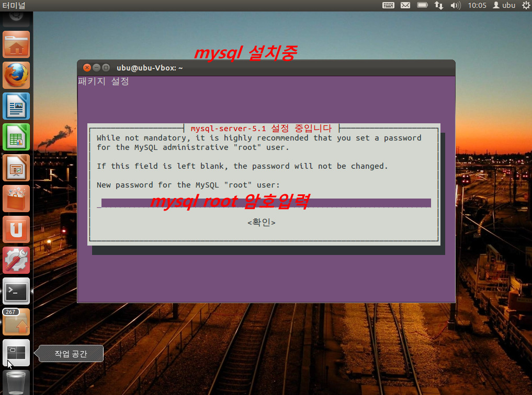532x395 pixels.
Task: Open System Settings gear-and-wrench icon
Action: (x=16, y=261)
